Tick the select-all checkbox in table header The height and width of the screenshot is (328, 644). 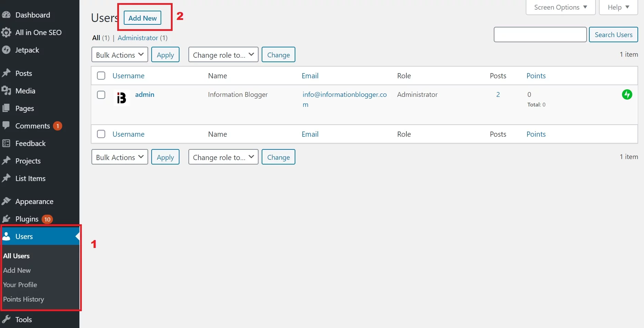[x=101, y=76]
